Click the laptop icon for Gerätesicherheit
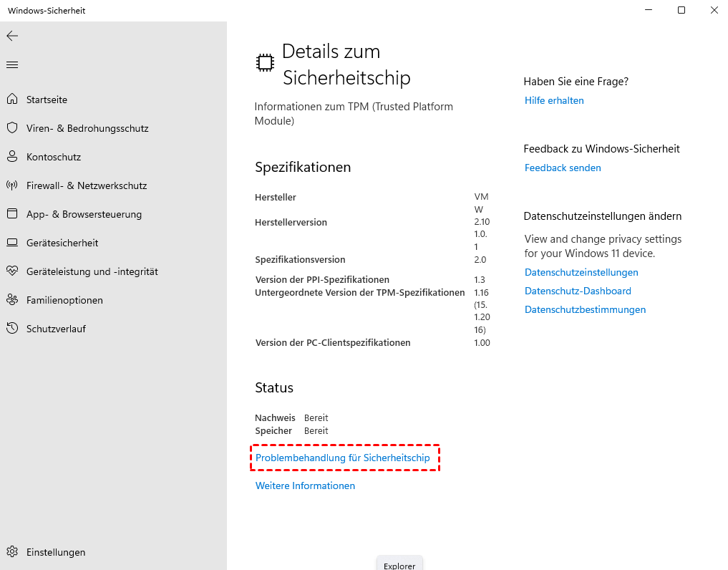The height and width of the screenshot is (570, 728). point(12,243)
